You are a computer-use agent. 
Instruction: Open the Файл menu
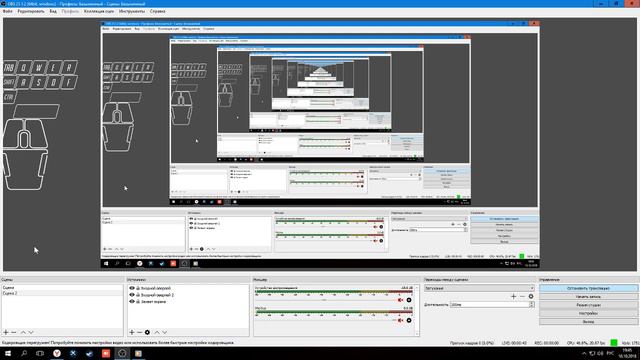coord(7,11)
